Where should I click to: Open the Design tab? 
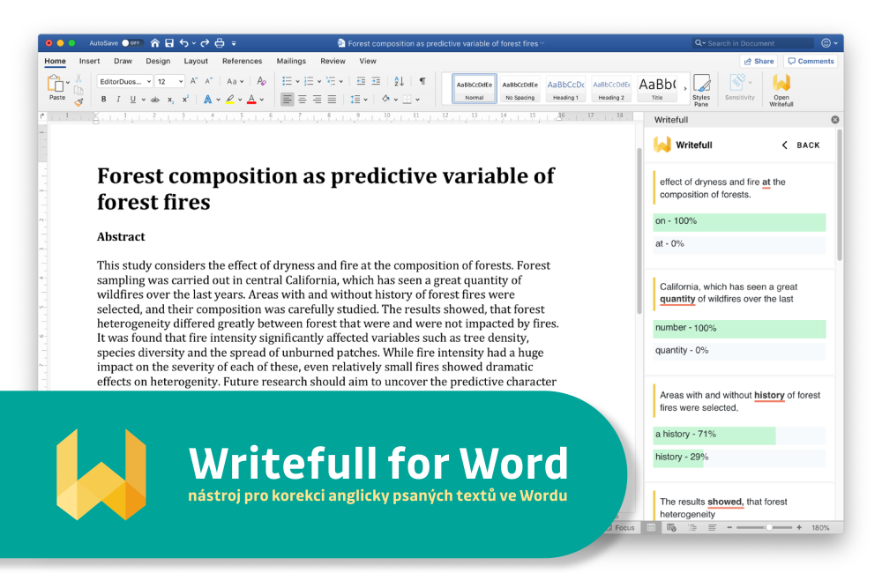(158, 61)
